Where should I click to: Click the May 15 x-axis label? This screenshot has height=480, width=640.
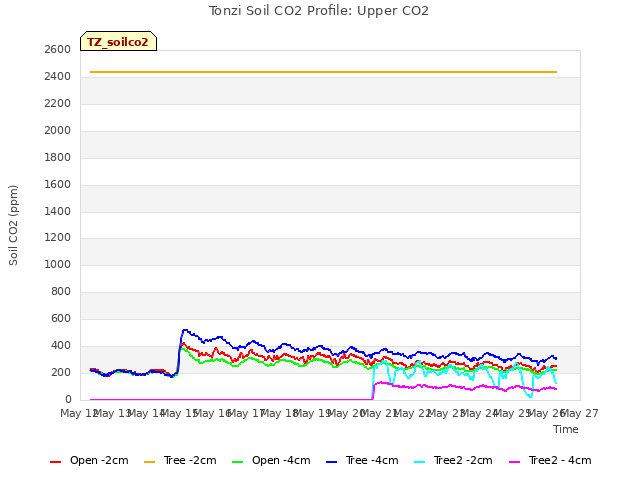click(179, 413)
